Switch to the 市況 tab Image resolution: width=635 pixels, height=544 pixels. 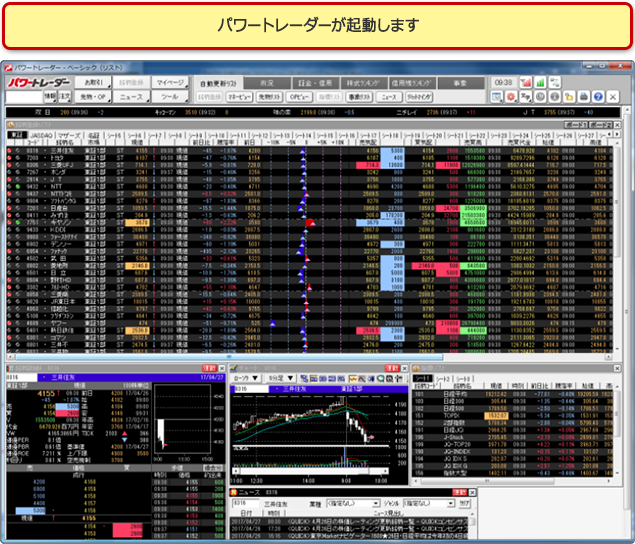pyautogui.click(x=266, y=82)
